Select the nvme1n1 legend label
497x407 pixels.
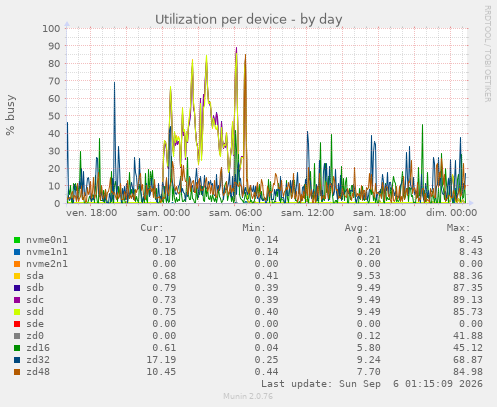[47, 252]
